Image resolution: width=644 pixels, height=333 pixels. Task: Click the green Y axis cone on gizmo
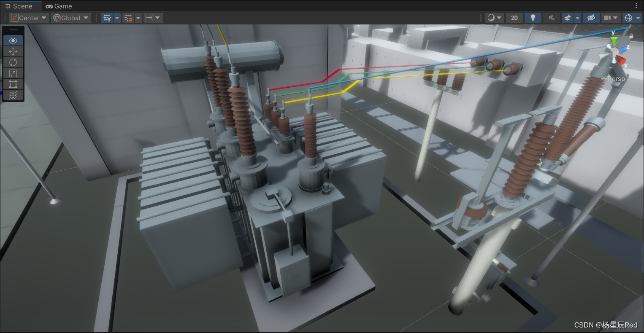click(614, 41)
